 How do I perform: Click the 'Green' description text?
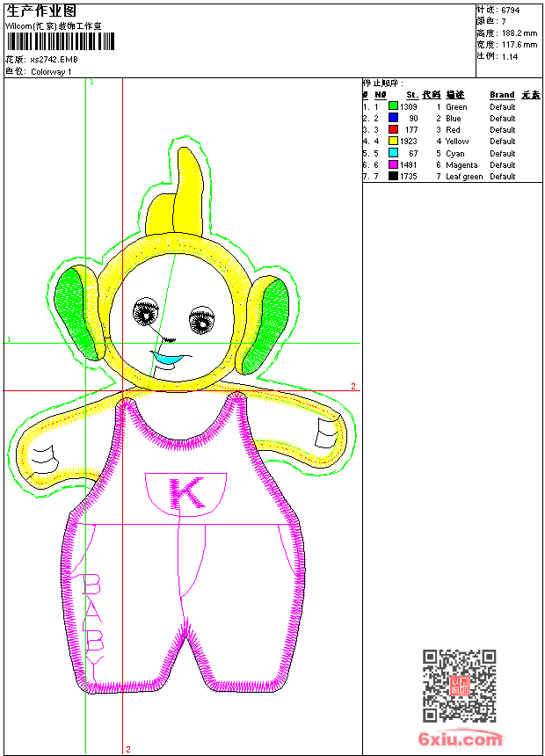(456, 107)
